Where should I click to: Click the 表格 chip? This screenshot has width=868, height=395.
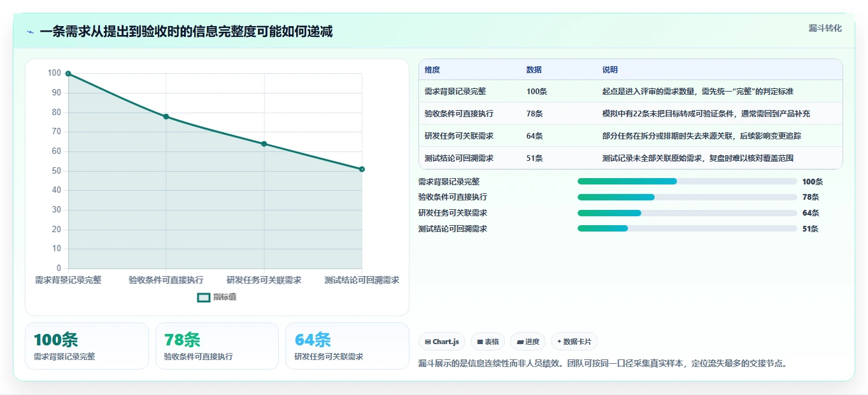[488, 342]
